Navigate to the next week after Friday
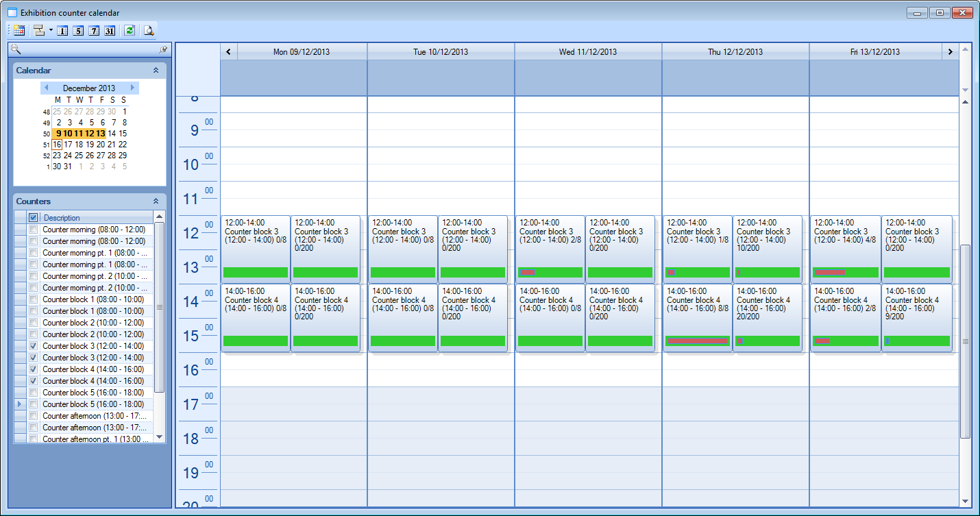This screenshot has height=516, width=980. (950, 51)
